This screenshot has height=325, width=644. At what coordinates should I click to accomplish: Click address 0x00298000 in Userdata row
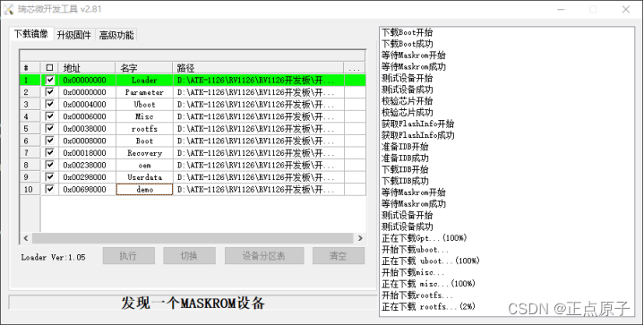[84, 177]
